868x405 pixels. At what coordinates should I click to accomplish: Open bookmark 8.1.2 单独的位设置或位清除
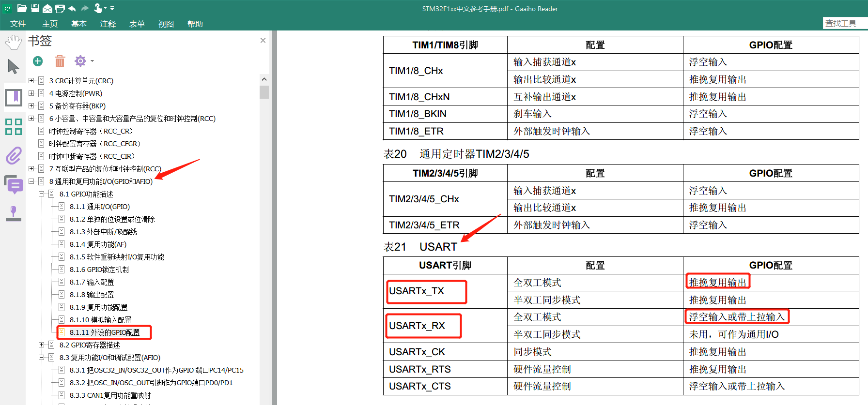pos(112,219)
